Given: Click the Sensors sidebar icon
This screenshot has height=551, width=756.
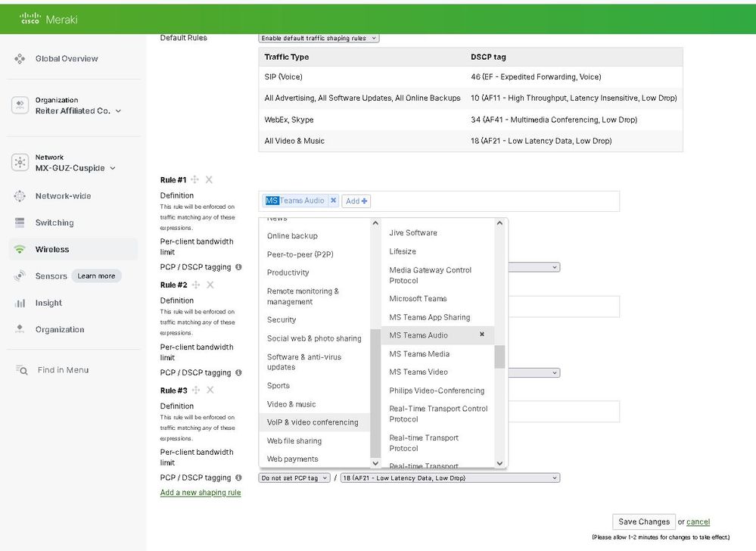Looking at the screenshot, I should pyautogui.click(x=20, y=276).
